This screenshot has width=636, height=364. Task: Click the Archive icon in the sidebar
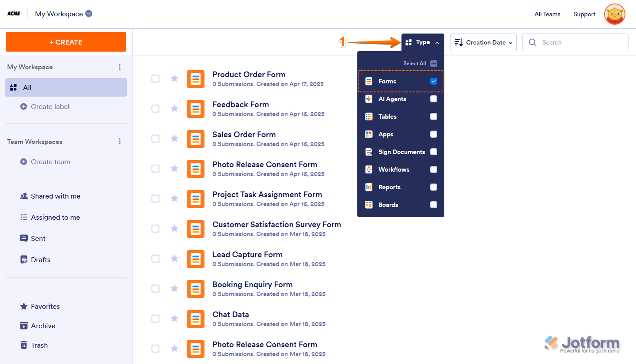(x=23, y=326)
